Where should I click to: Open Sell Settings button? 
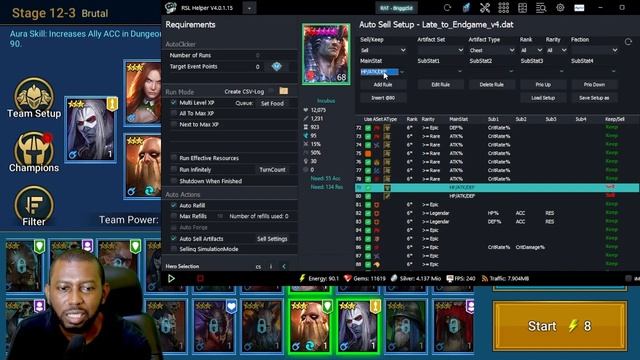coord(272,239)
